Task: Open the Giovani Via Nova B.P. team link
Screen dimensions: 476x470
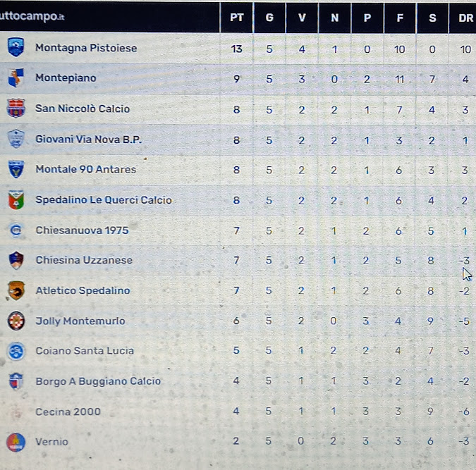Action: click(x=88, y=140)
